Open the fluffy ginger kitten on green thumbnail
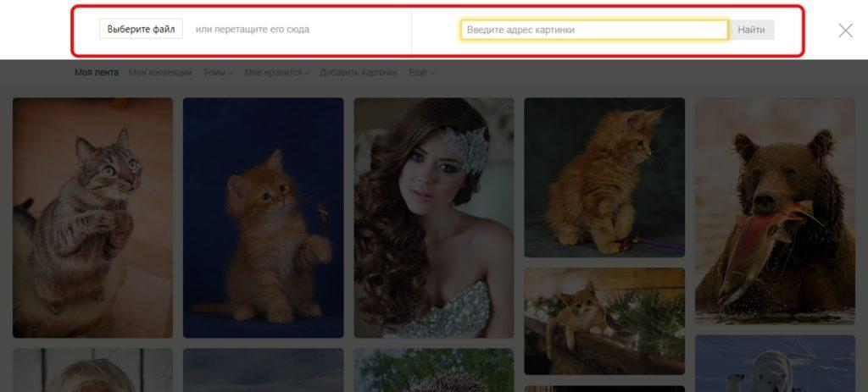The height and width of the screenshot is (392, 868). 604,178
